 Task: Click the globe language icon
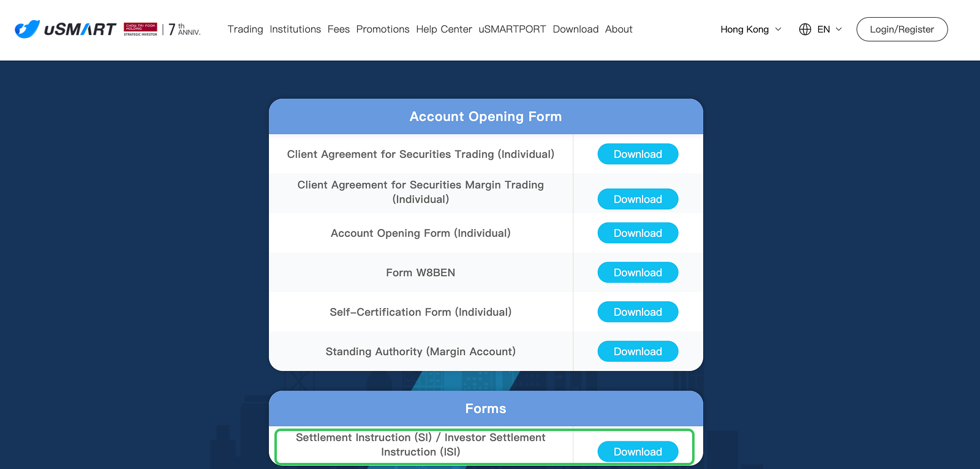pyautogui.click(x=805, y=29)
